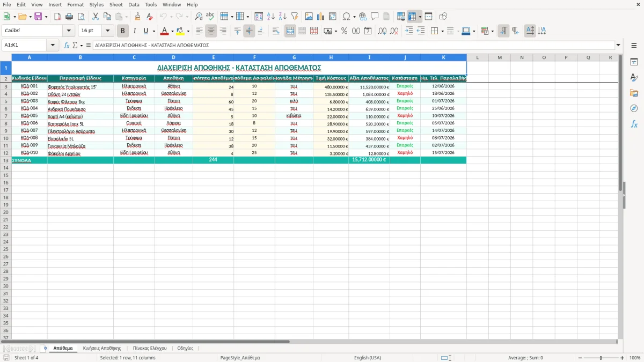Switch to Κινήσεις Αποθήκης sheet tab
644x362 pixels.
pos(102,348)
